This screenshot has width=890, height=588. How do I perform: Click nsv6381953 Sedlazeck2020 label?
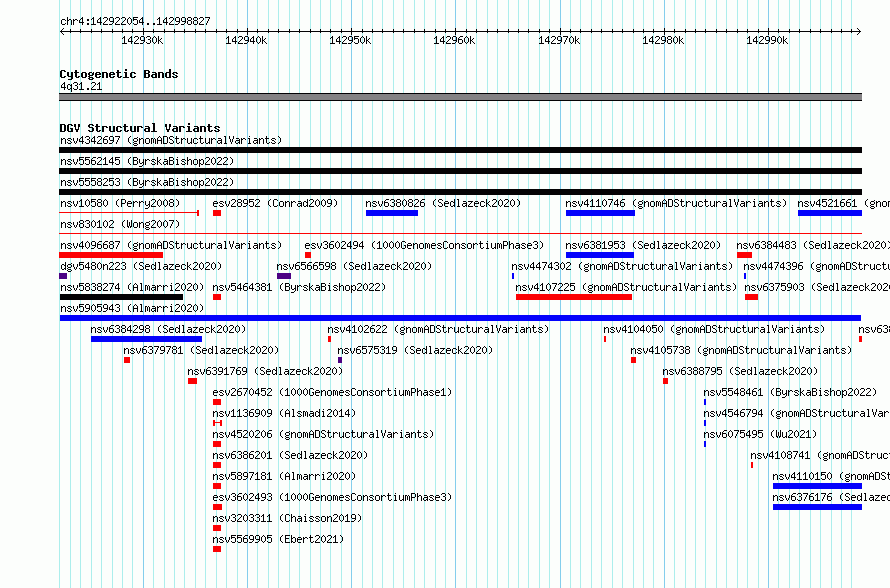(643, 245)
